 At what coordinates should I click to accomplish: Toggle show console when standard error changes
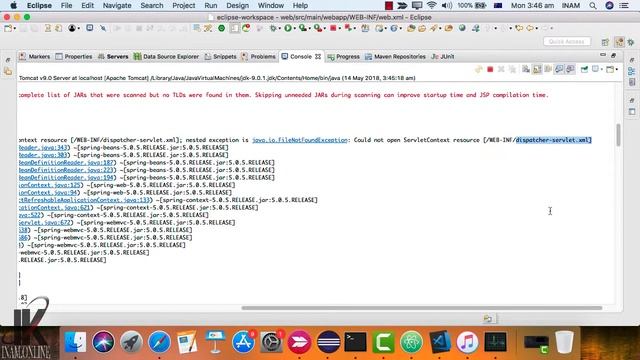click(570, 69)
